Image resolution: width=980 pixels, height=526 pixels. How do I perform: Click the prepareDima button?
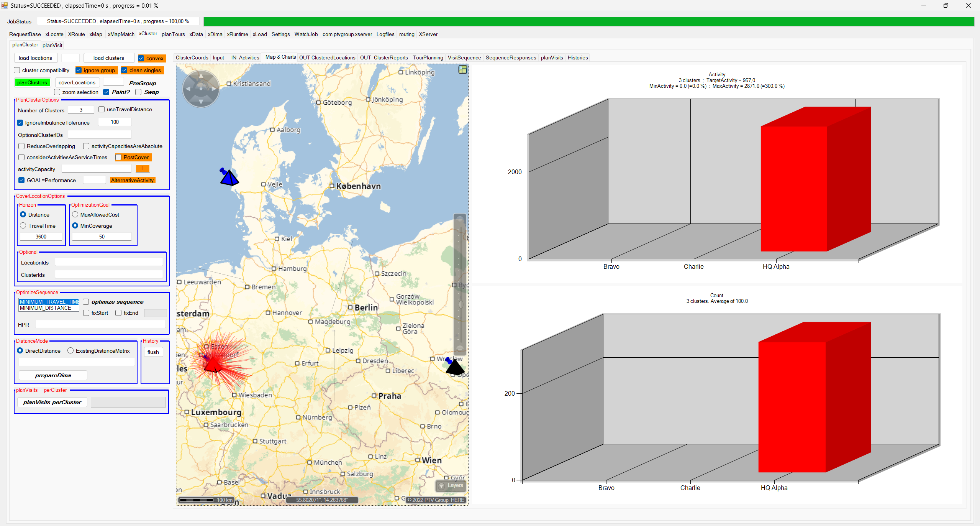pos(53,375)
